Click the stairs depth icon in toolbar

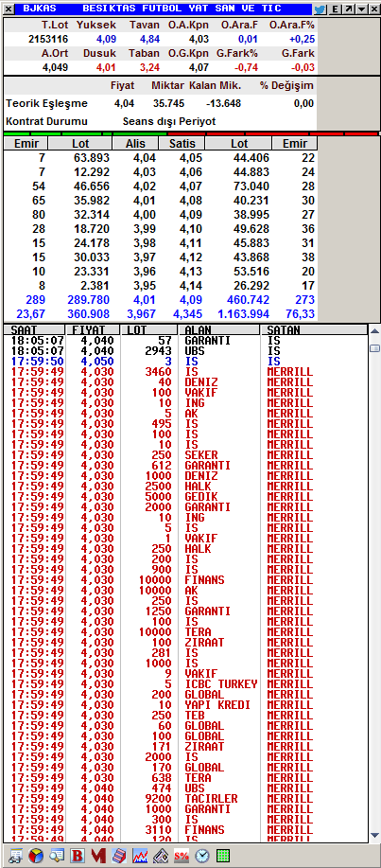pyautogui.click(x=119, y=856)
